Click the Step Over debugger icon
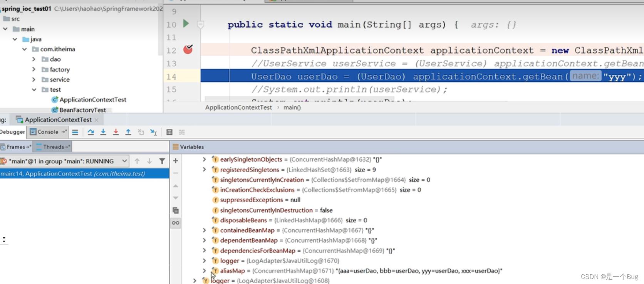Image resolution: width=644 pixels, height=284 pixels. coord(91,132)
